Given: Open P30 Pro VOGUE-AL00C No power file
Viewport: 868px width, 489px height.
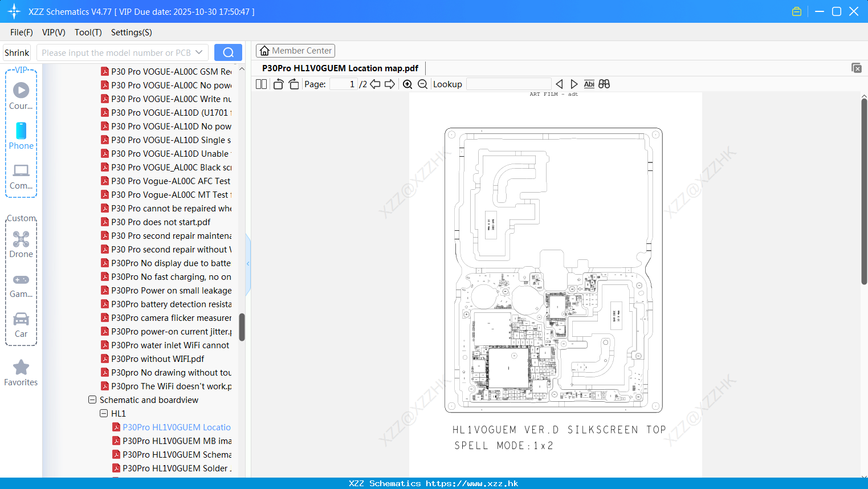Looking at the screenshot, I should (x=166, y=85).
